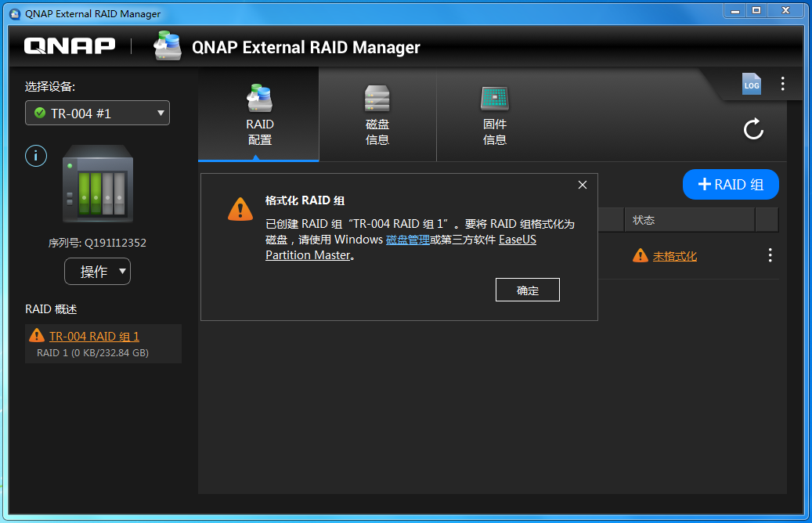Click the TR-004 enclosure image

point(98,184)
